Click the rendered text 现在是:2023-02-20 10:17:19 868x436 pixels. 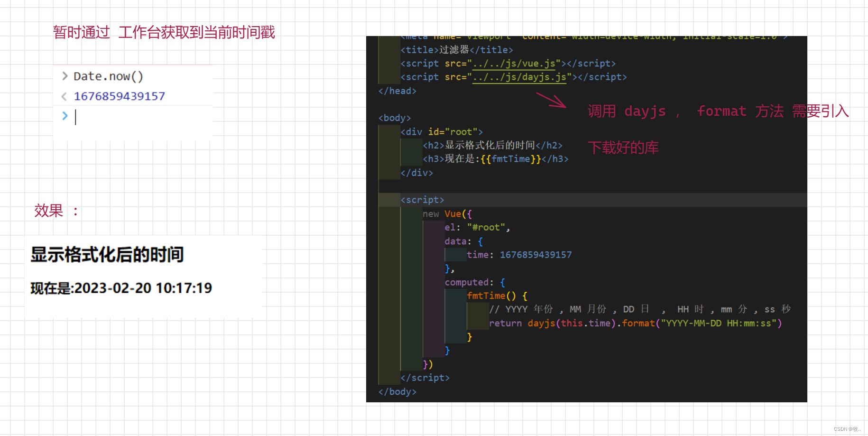click(121, 288)
